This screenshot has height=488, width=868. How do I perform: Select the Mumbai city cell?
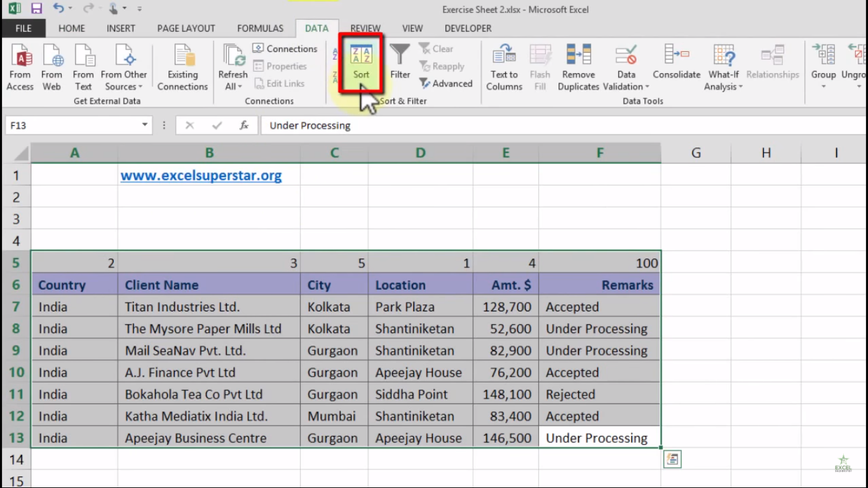pos(334,416)
